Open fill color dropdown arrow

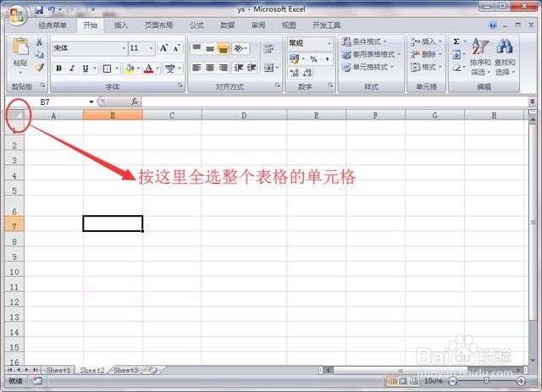pyautogui.click(x=138, y=69)
